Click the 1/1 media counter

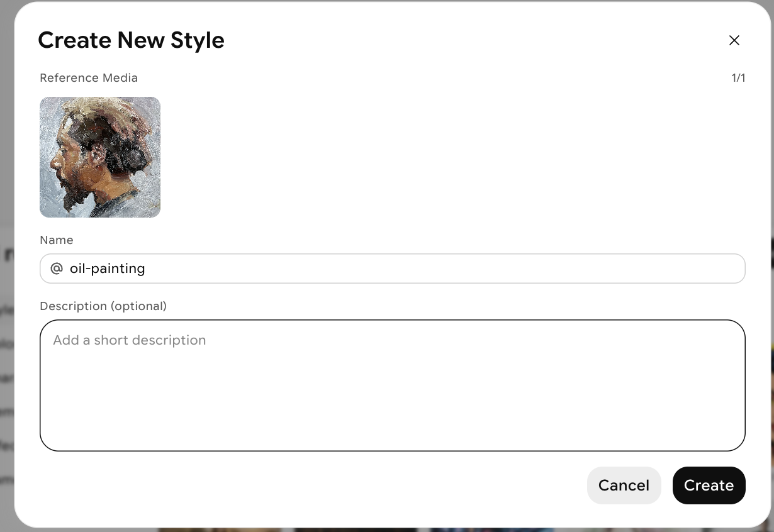tap(738, 77)
